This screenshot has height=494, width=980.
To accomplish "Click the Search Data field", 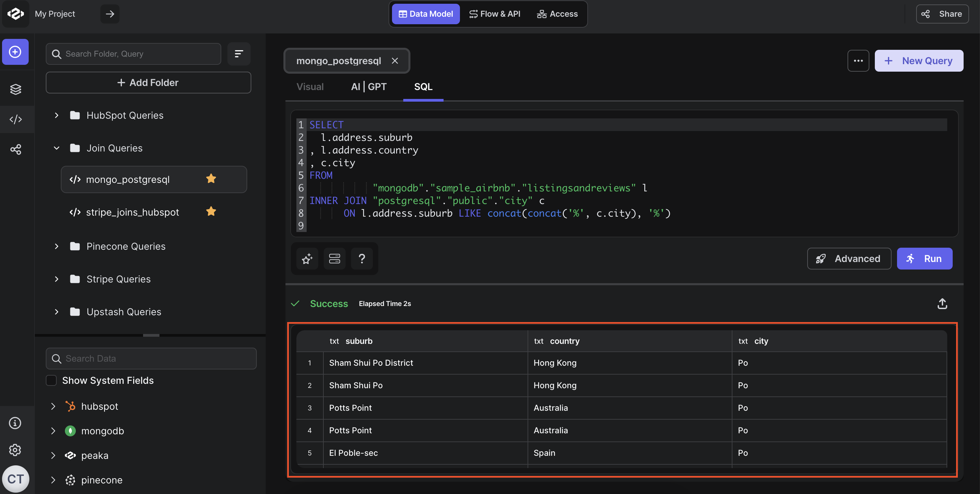I will (151, 358).
